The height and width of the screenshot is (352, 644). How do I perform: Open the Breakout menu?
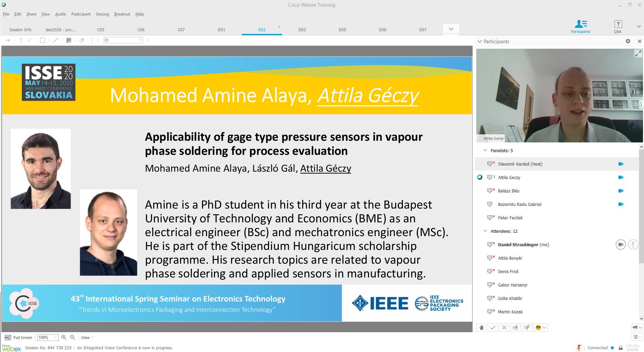(x=122, y=14)
